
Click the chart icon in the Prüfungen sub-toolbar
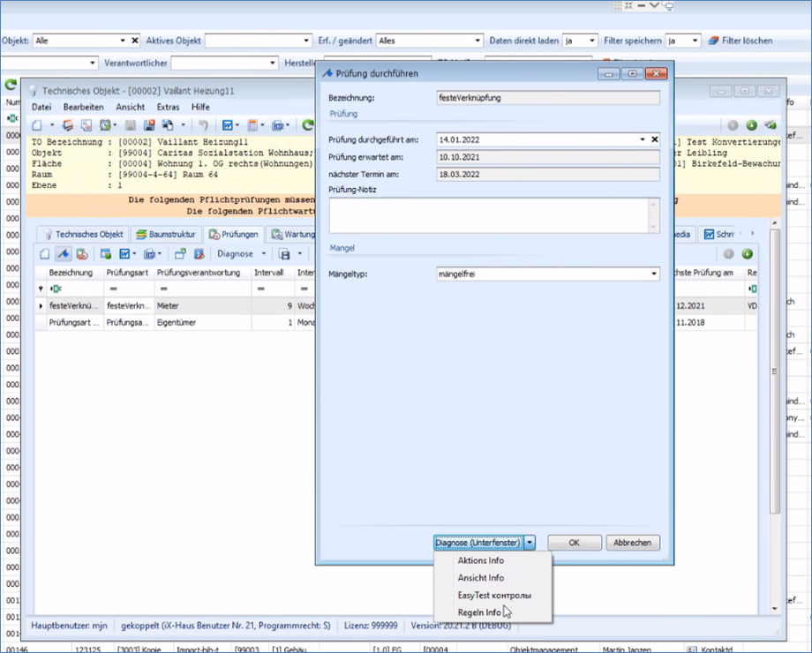click(x=124, y=254)
